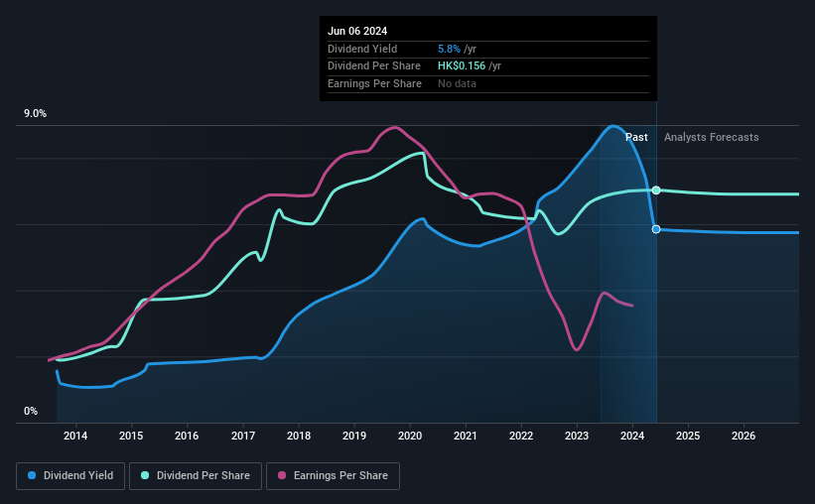Toggle the Dividend Per Share legend button
Screen dimensions: 815x504
[x=196, y=476]
